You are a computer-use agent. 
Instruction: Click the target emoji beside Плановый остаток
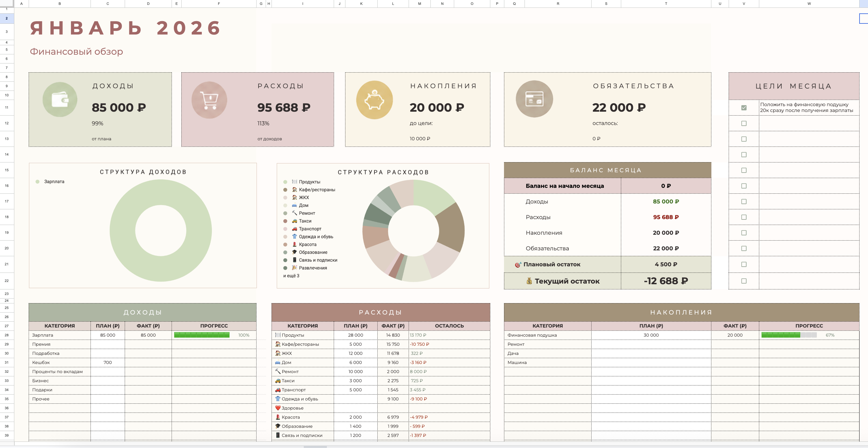coord(518,265)
